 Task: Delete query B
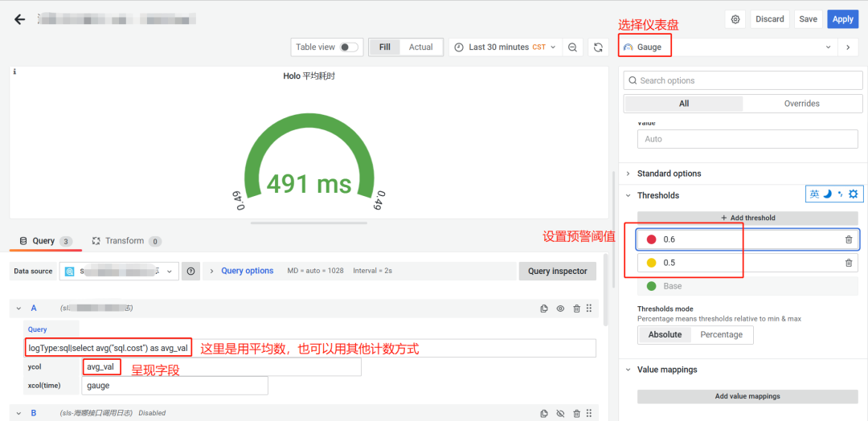pos(576,413)
